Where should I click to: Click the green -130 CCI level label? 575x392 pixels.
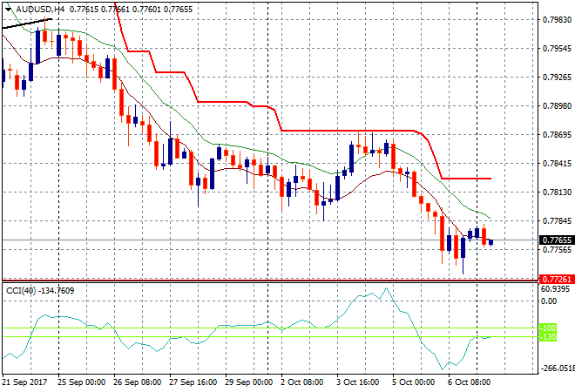pos(548,336)
